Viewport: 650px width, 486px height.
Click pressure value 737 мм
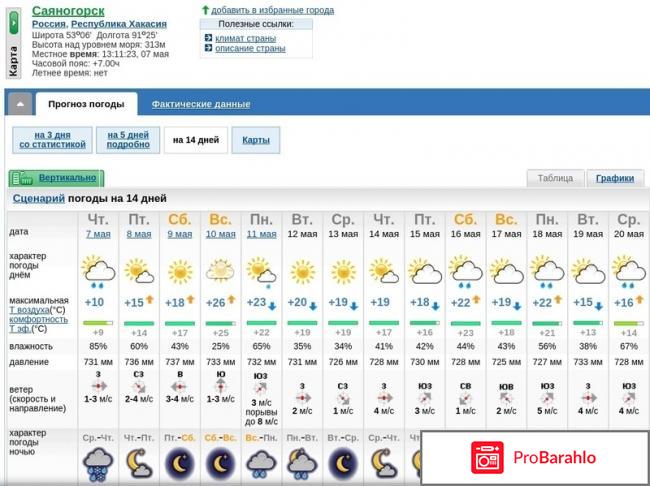pos(180,362)
